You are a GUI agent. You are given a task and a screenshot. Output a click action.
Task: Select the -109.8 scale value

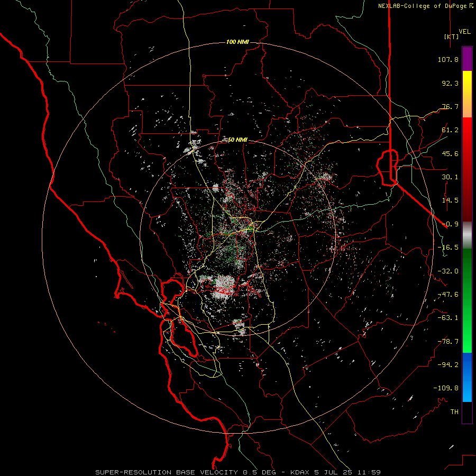(446, 388)
